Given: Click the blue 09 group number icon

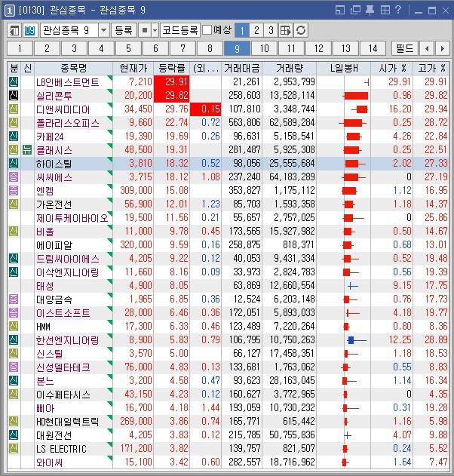Looking at the screenshot, I should 29,30.
